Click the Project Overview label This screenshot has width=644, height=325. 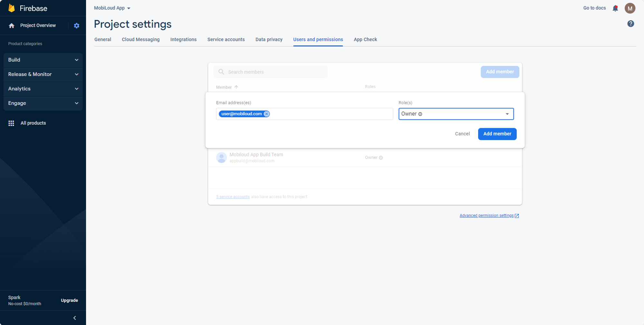[38, 25]
